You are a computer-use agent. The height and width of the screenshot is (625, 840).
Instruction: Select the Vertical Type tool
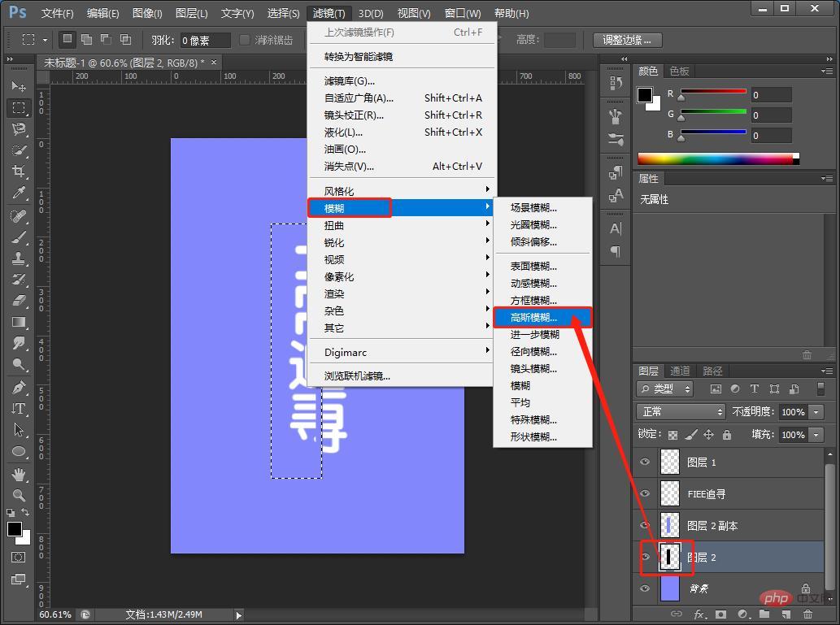click(x=19, y=409)
